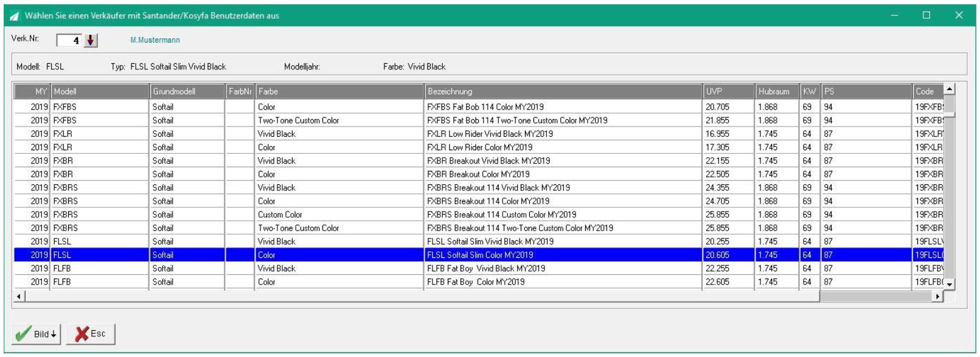This screenshot has width=980, height=357.
Task: Minimize the seller selection window
Action: click(x=895, y=15)
